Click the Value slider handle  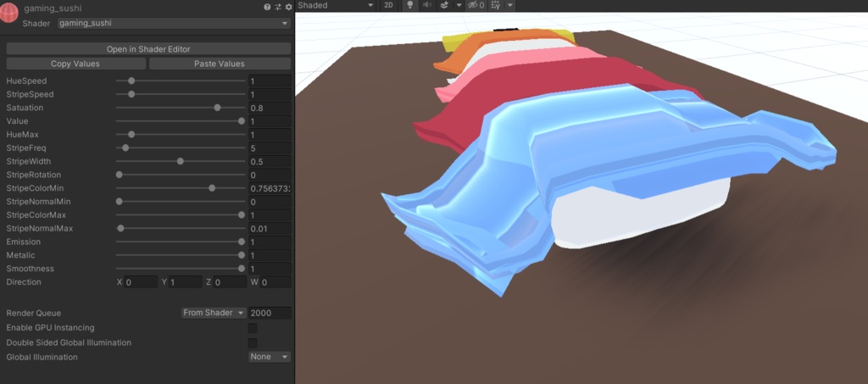tap(242, 120)
